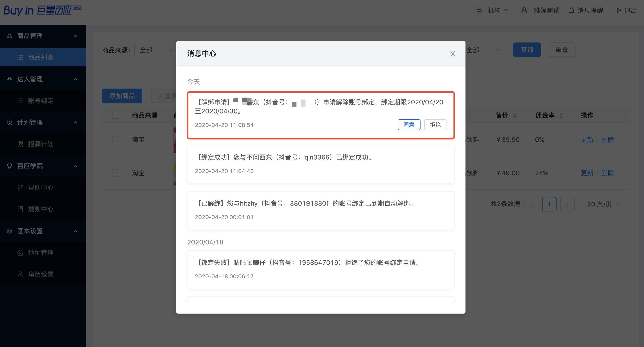This screenshot has width=644, height=347.
Task: Click the 达人管理 sidebar icon
Action: [x=9, y=79]
